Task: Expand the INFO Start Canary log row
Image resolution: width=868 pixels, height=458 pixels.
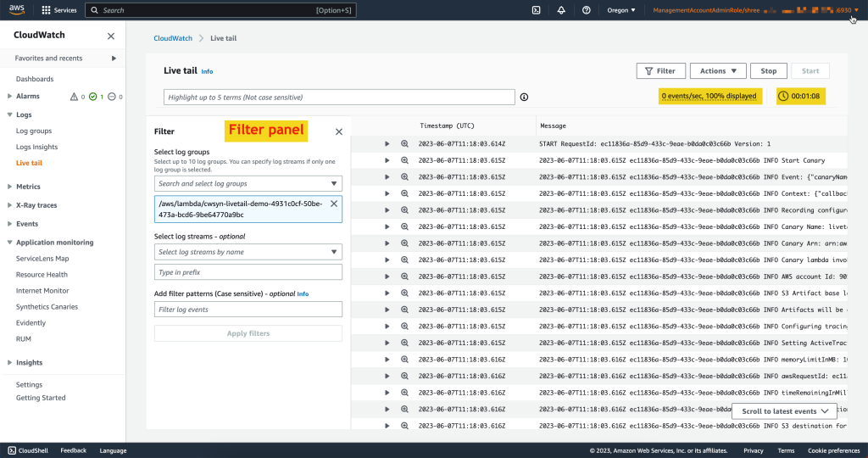Action: pyautogui.click(x=387, y=160)
